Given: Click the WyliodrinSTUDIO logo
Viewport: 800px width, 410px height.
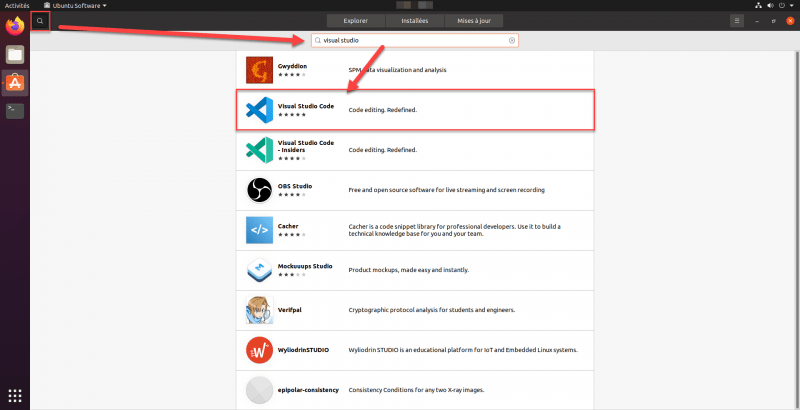Looking at the screenshot, I should pos(259,350).
